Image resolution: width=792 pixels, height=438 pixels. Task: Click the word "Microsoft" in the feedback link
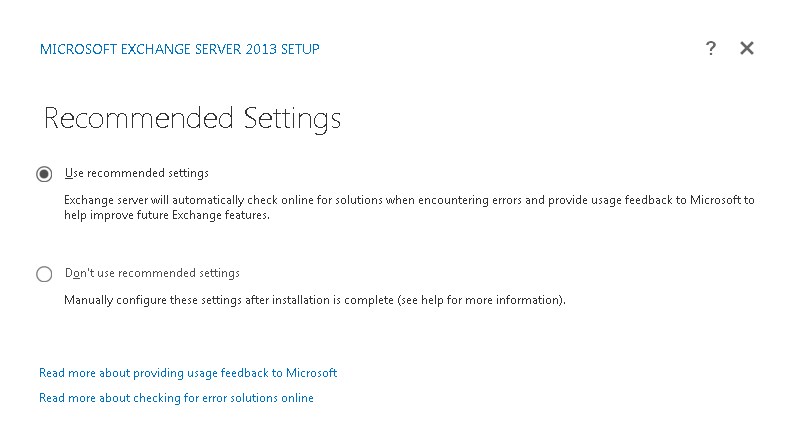point(311,373)
